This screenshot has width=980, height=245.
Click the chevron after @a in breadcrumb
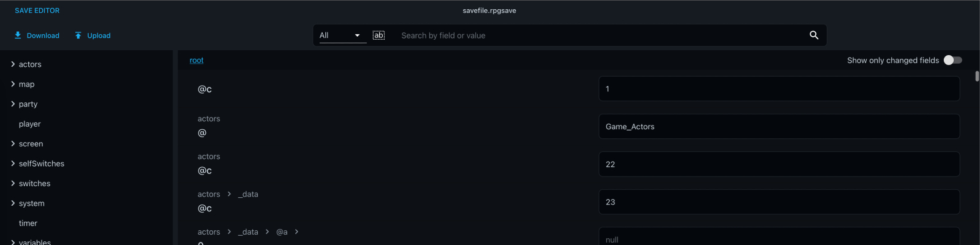pos(296,232)
